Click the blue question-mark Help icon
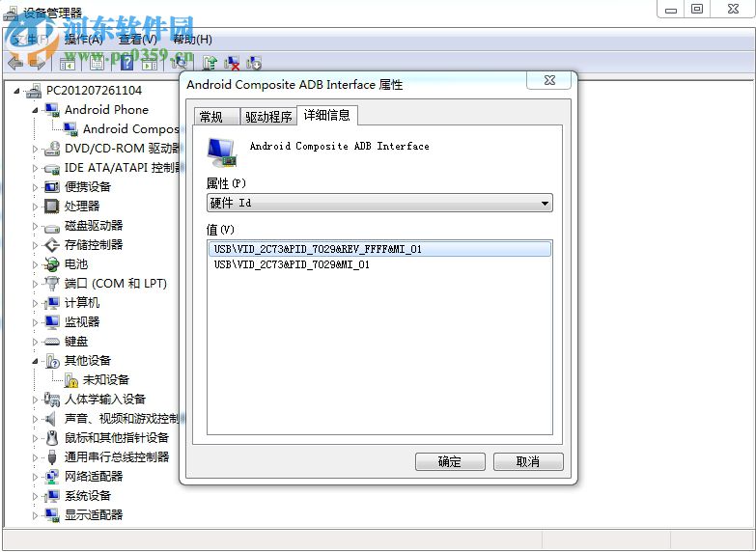 click(x=126, y=63)
